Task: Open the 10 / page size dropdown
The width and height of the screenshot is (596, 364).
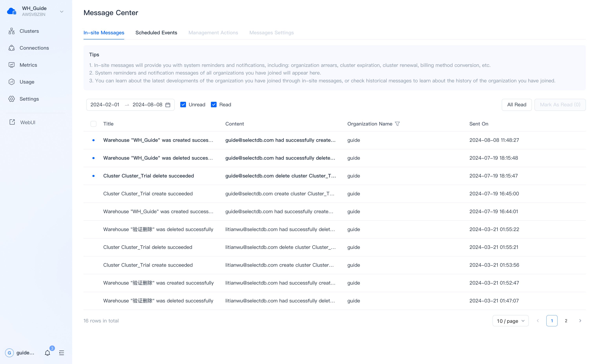Action: (510, 321)
